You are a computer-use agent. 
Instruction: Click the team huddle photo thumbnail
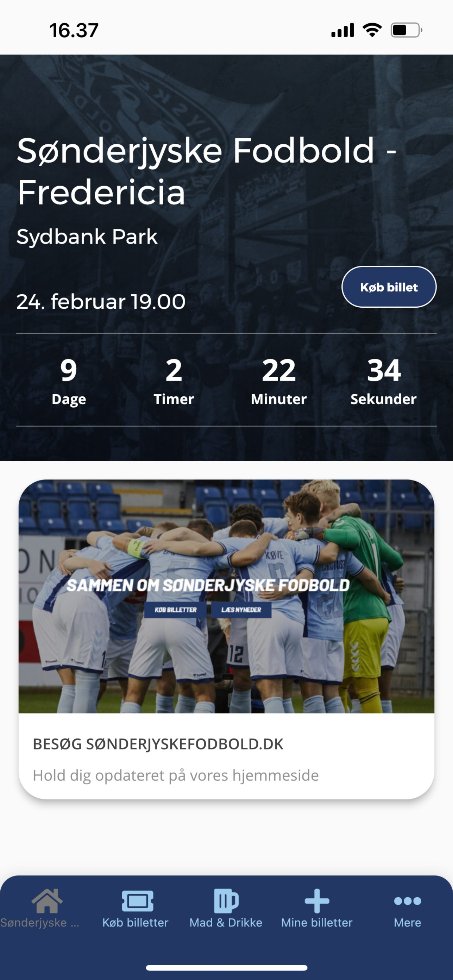226,596
